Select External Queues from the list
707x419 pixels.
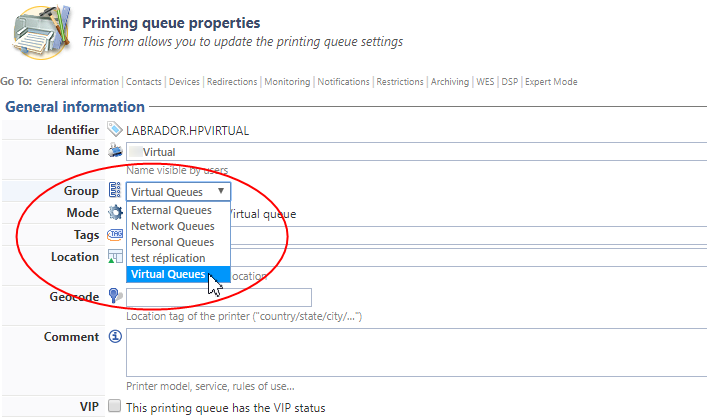click(x=171, y=211)
